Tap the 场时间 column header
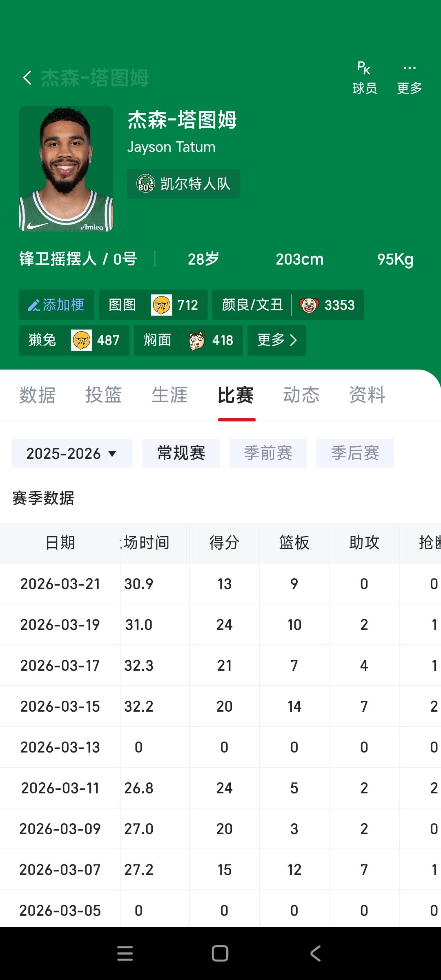The height and width of the screenshot is (980, 441). pyautogui.click(x=155, y=543)
